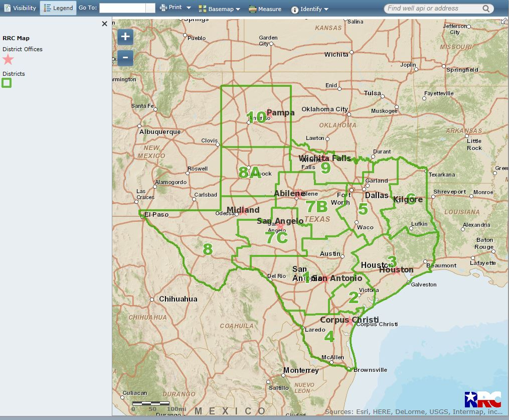Zoom in with the plus button

click(x=125, y=37)
